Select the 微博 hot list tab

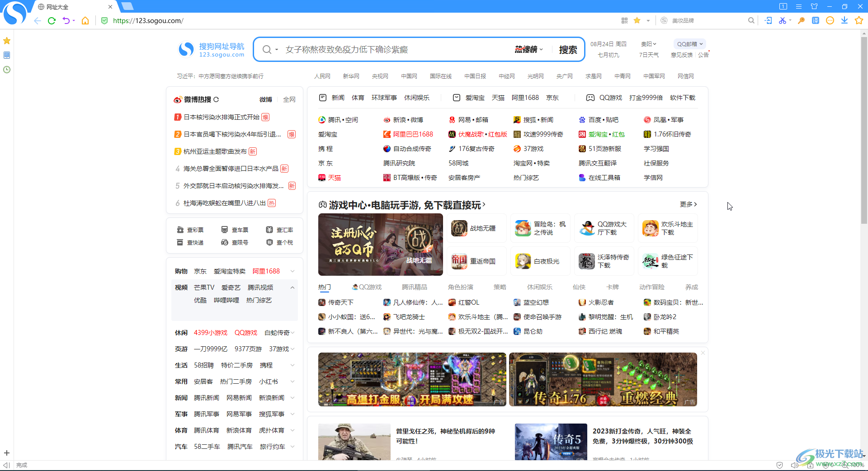[x=266, y=99]
